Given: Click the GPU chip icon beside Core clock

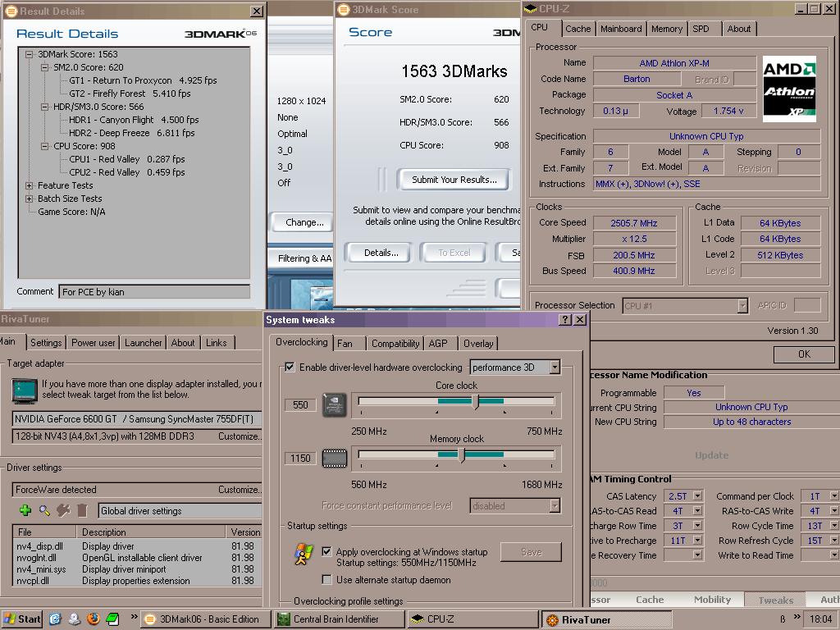Looking at the screenshot, I should [x=335, y=404].
